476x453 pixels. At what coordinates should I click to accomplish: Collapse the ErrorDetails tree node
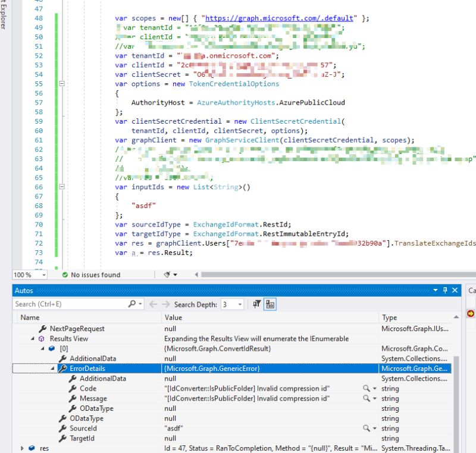[52, 369]
